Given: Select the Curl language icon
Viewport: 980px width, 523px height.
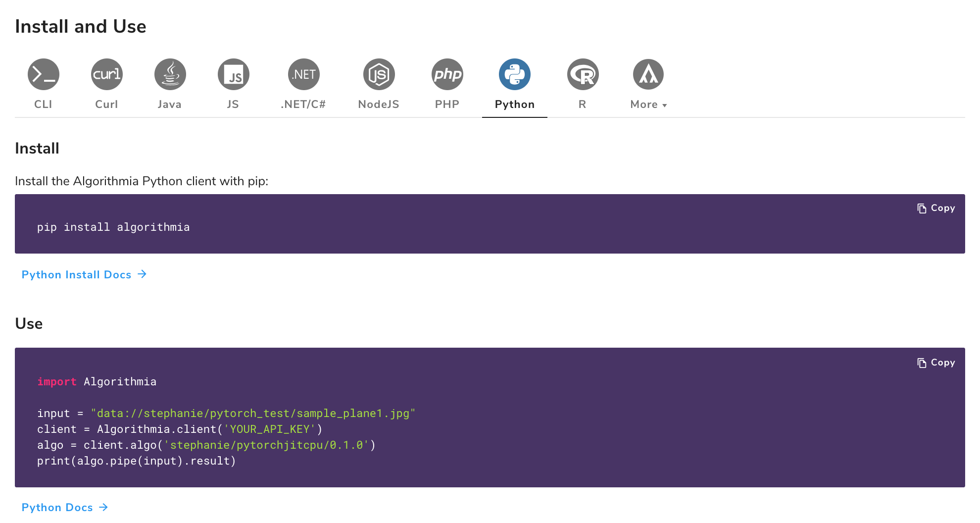Looking at the screenshot, I should (107, 74).
